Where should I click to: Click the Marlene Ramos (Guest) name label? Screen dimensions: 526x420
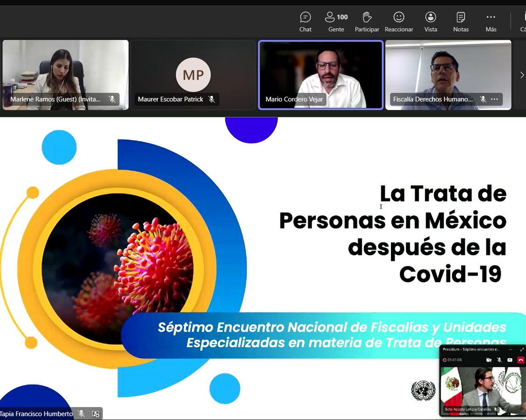click(55, 99)
